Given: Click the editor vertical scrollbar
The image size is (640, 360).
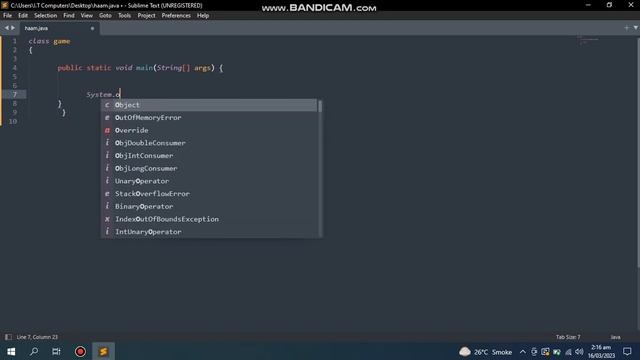Looking at the screenshot, I should point(638,153).
